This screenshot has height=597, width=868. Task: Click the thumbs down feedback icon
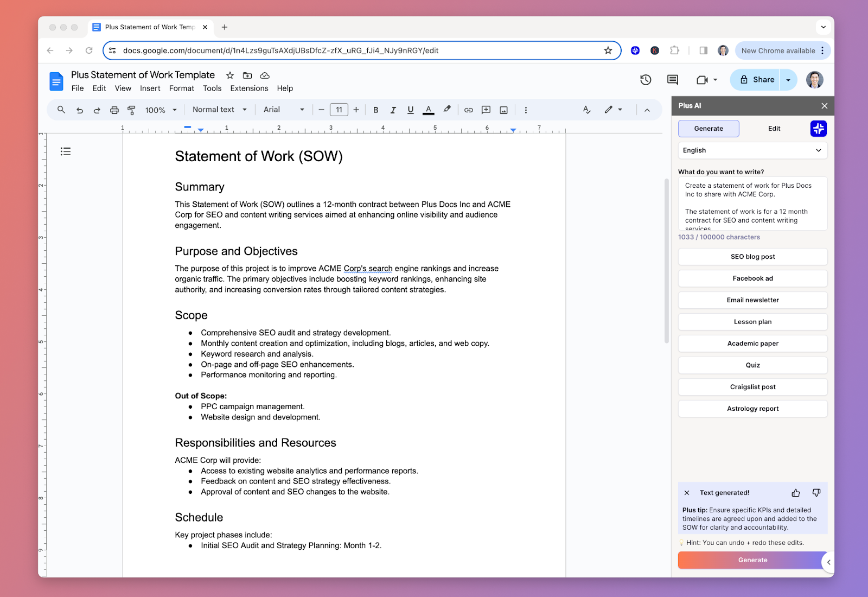(x=816, y=493)
